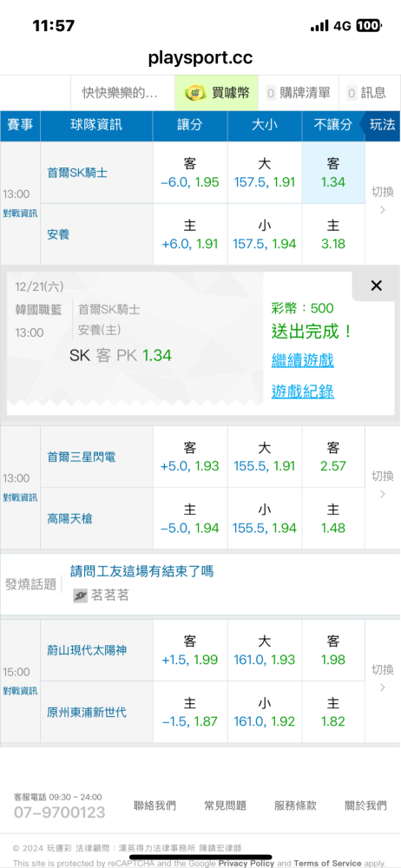Select 首爾SK騎士 客 1.34 moneyline option
401x868 pixels.
[333, 173]
